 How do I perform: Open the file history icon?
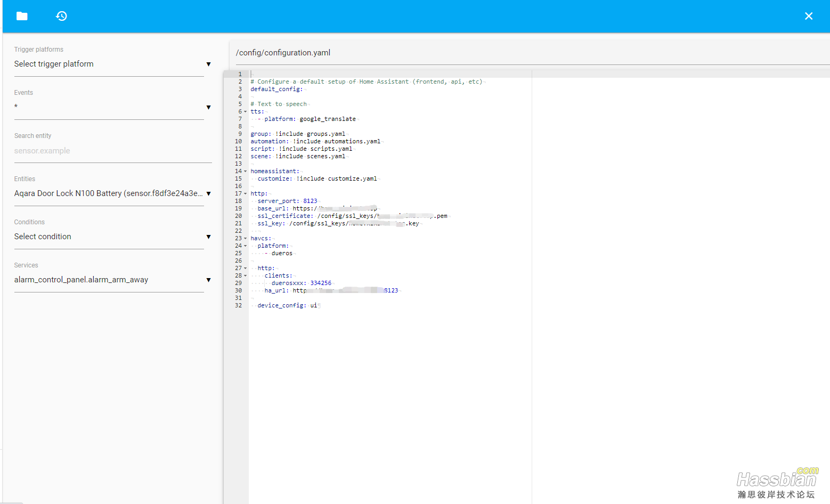tap(61, 16)
